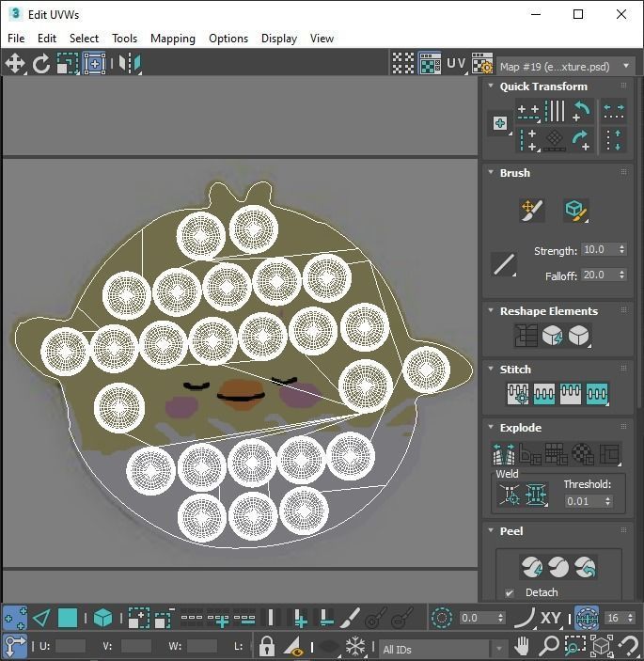This screenshot has width=644, height=661.
Task: Toggle the Detach checkbox
Action: (510, 593)
